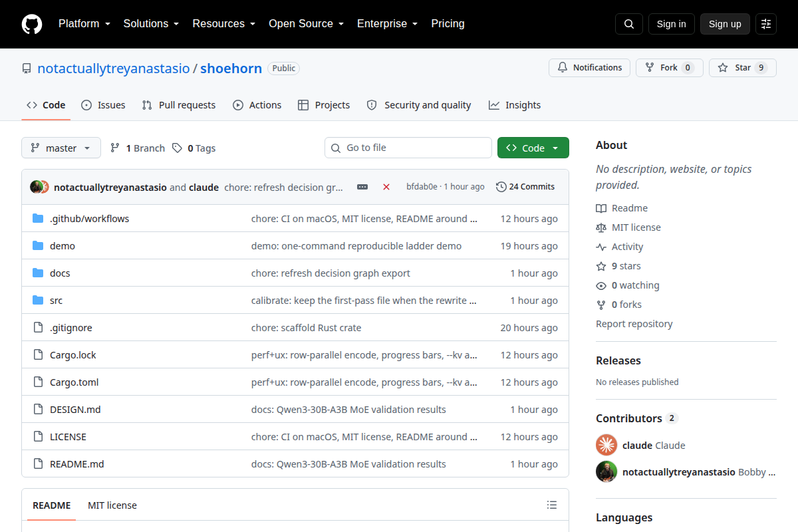Open the GitHub home logo
The image size is (798, 532).
point(32,24)
